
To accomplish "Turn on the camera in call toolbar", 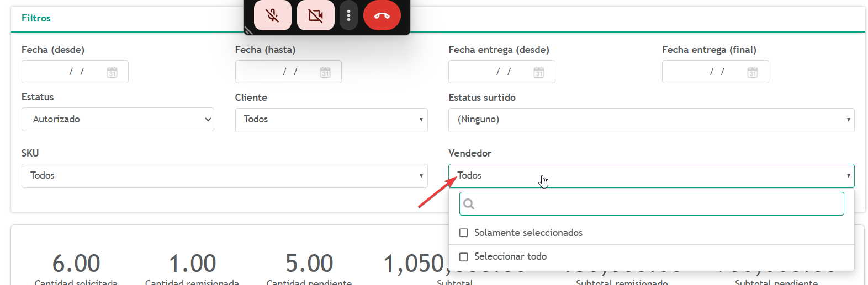I will coord(316,15).
